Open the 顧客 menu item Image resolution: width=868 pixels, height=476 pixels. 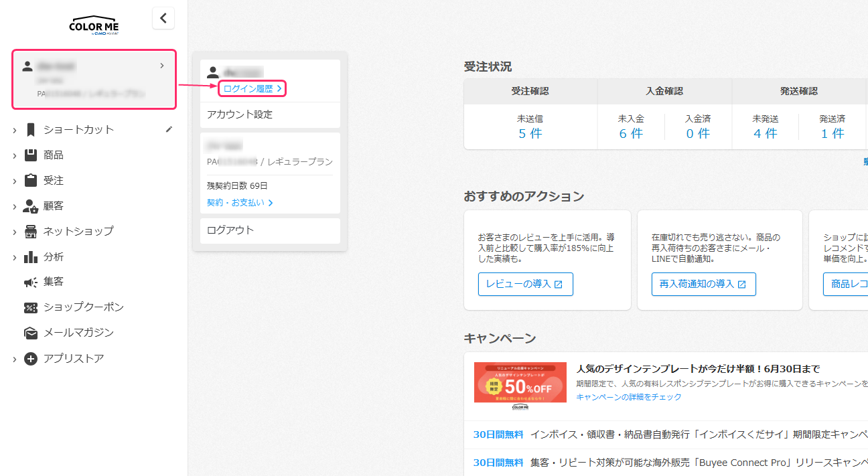(x=54, y=206)
